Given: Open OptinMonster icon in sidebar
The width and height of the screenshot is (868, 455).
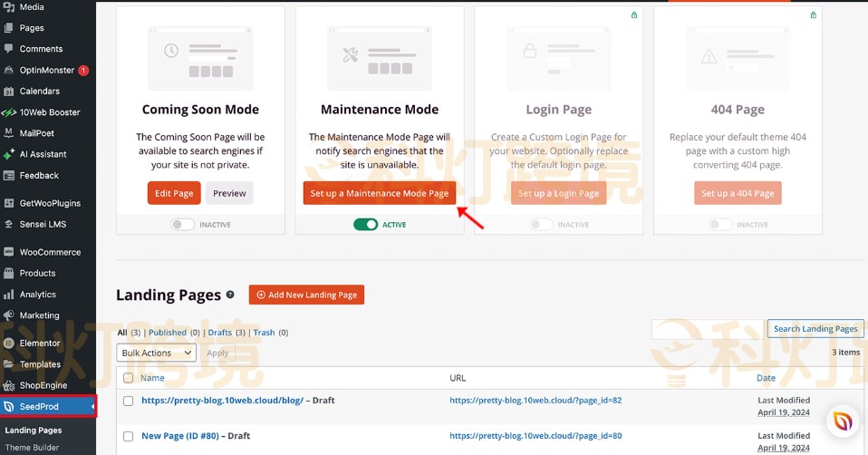Looking at the screenshot, I should pyautogui.click(x=8, y=71).
